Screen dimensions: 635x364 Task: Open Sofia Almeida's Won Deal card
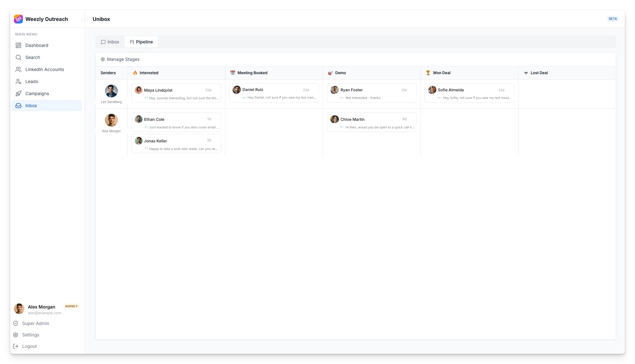point(469,93)
